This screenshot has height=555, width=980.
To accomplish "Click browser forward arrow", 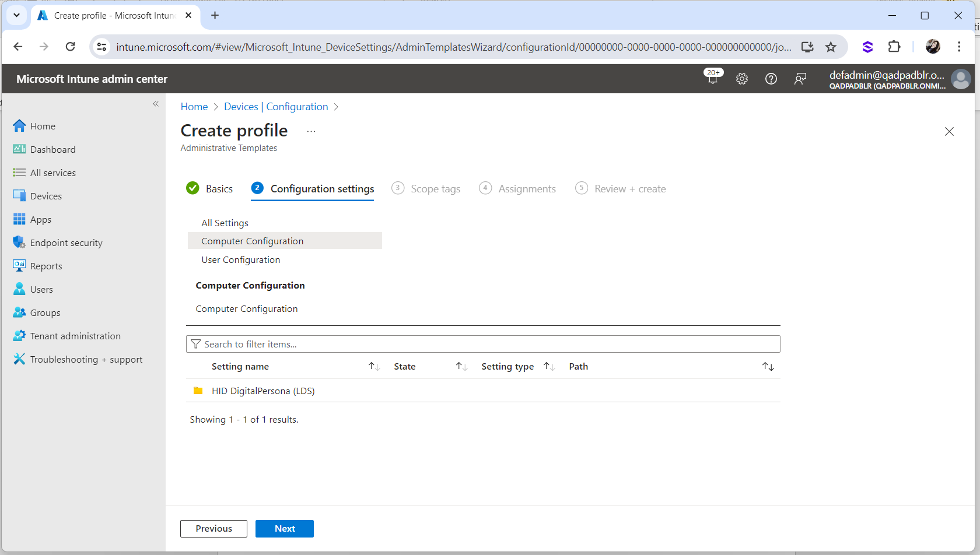I will click(44, 47).
